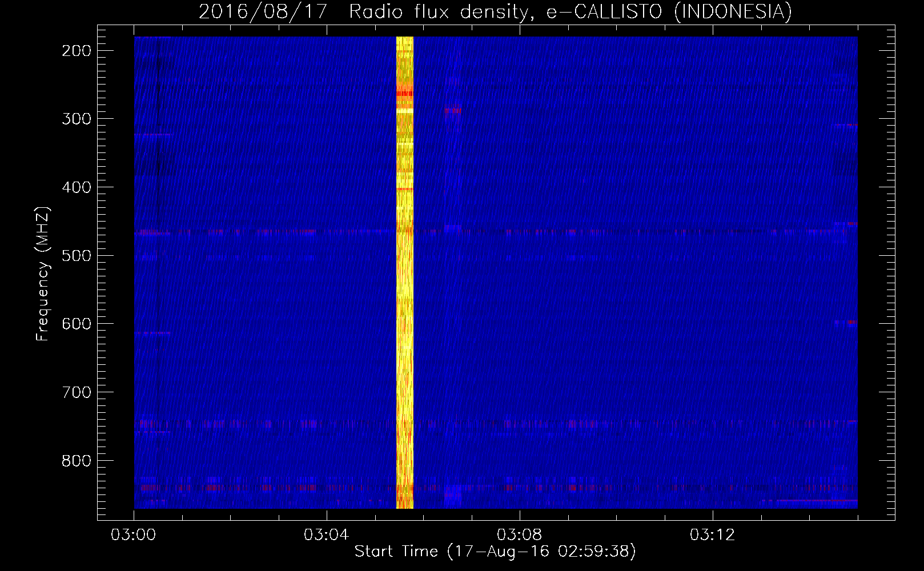The height and width of the screenshot is (571, 924).
Task: Click the plot title with e-CALLISTO (INDONESIA)
Action: pos(495,11)
